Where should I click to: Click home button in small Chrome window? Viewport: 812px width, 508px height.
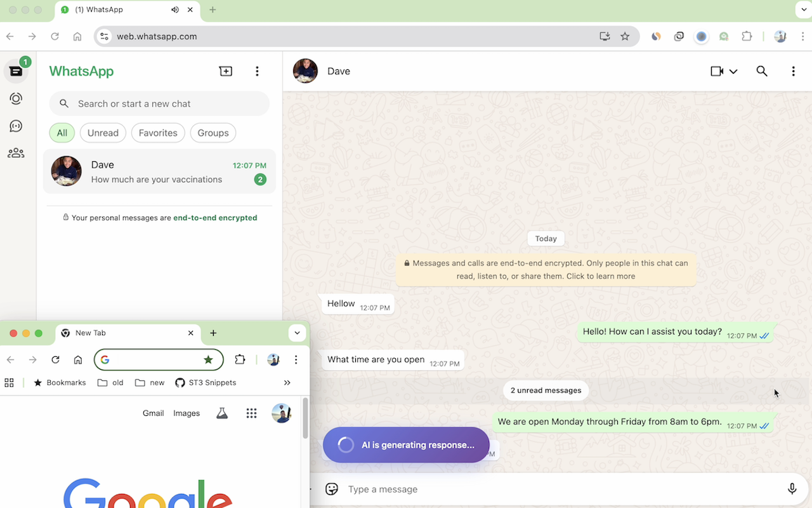78,359
